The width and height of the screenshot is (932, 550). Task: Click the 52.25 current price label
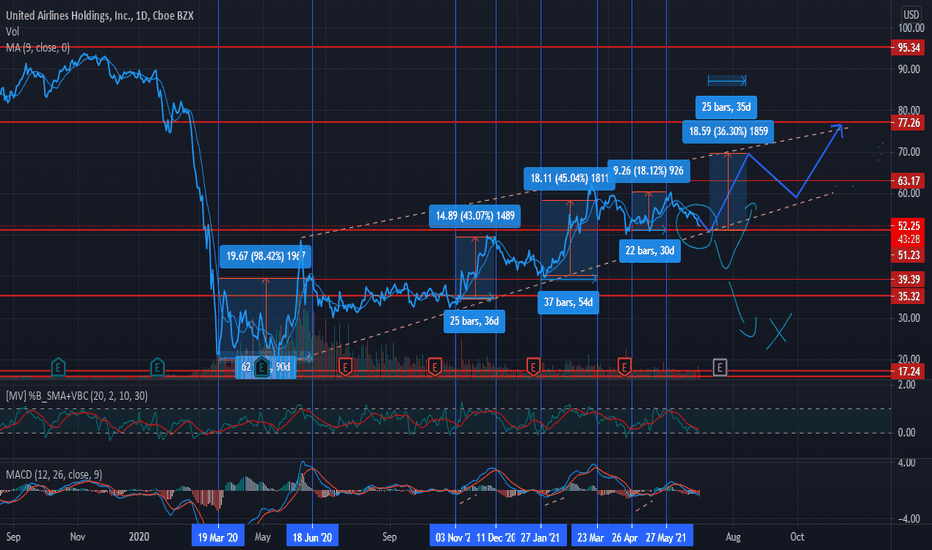pyautogui.click(x=908, y=226)
